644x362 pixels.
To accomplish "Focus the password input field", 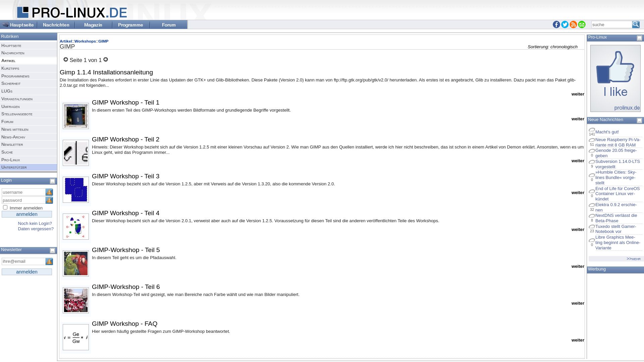I will click(23, 200).
